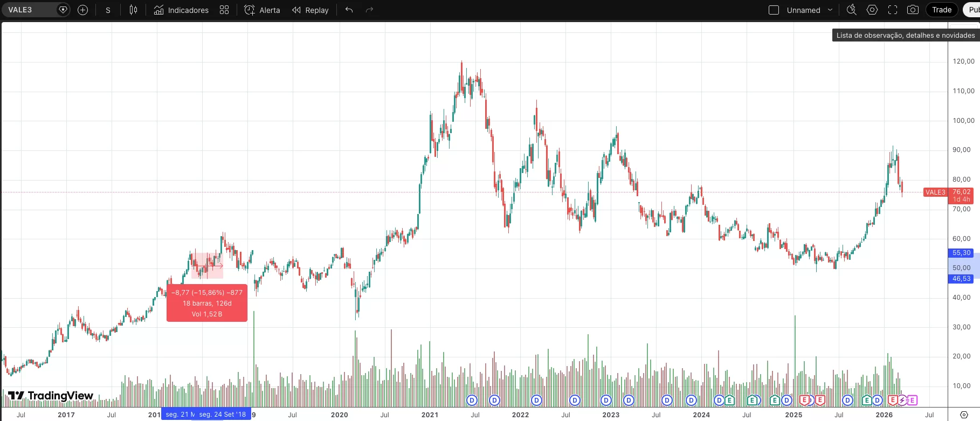The height and width of the screenshot is (421, 980).
Task: Click the '18 barras, 126d' measurement text
Action: pos(207,303)
